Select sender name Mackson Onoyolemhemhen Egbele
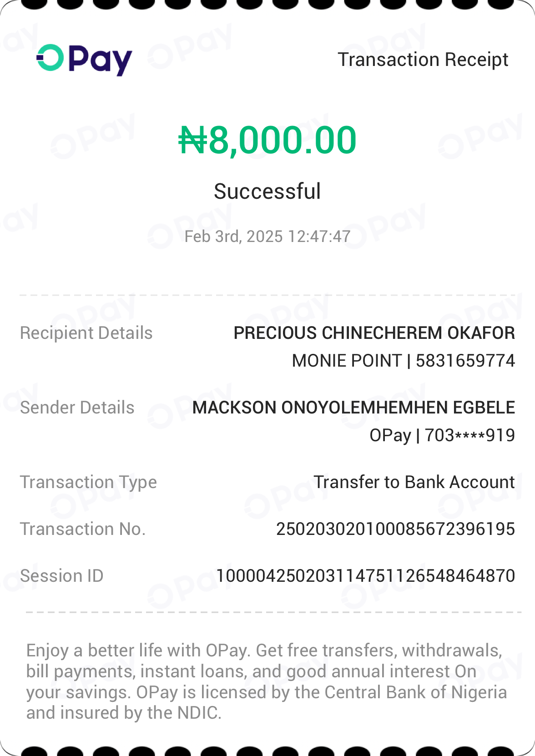 point(353,408)
